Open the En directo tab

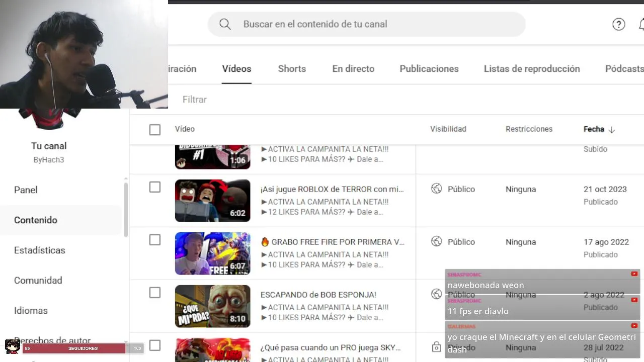pos(353,69)
